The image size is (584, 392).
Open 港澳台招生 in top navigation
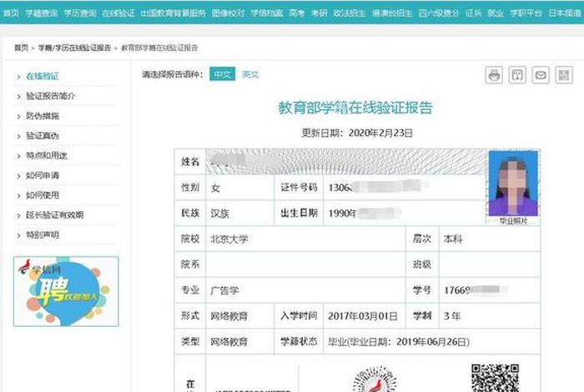coord(392,13)
